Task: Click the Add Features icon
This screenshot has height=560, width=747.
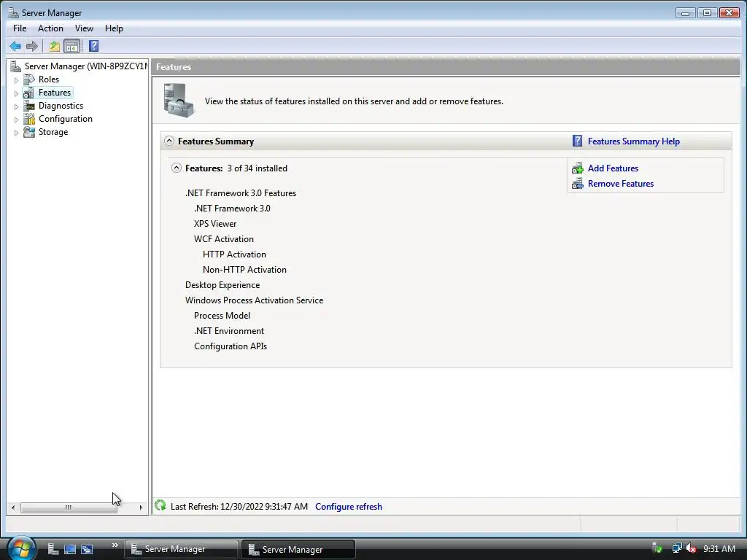Action: click(578, 168)
